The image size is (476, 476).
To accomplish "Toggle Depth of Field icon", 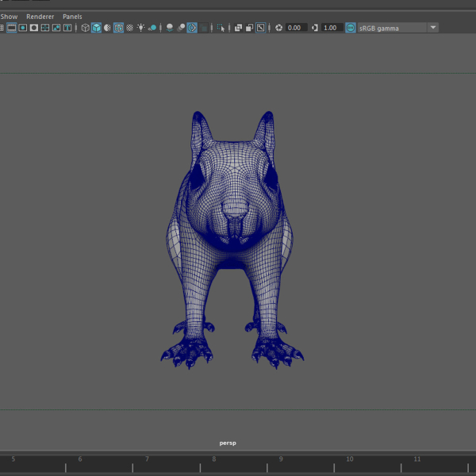I will [203, 28].
